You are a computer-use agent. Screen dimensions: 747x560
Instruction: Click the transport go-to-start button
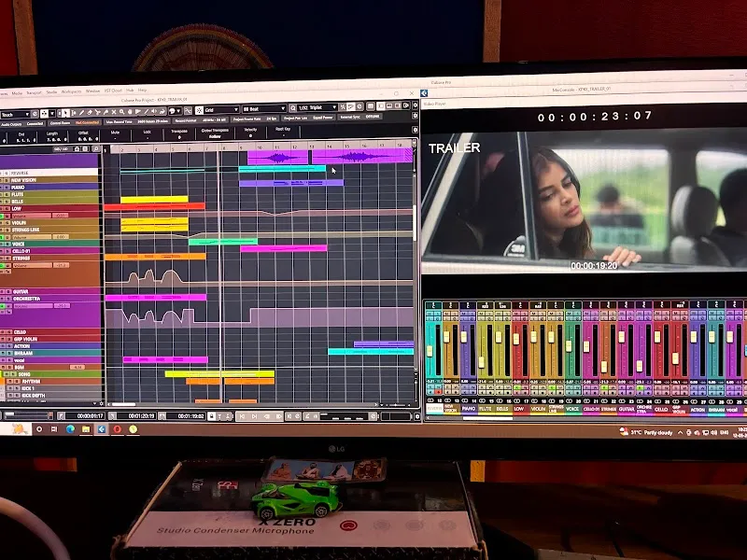(x=243, y=416)
